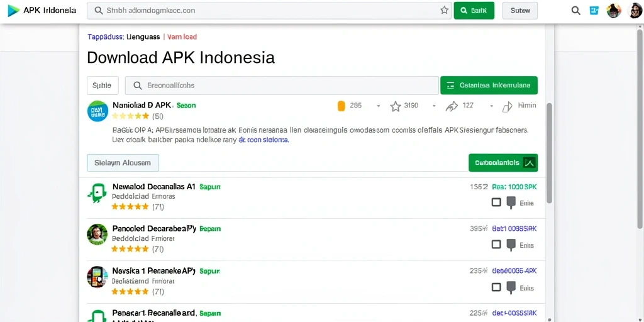Select the Sielaym Alousem tab
The image size is (644, 322).
[123, 163]
